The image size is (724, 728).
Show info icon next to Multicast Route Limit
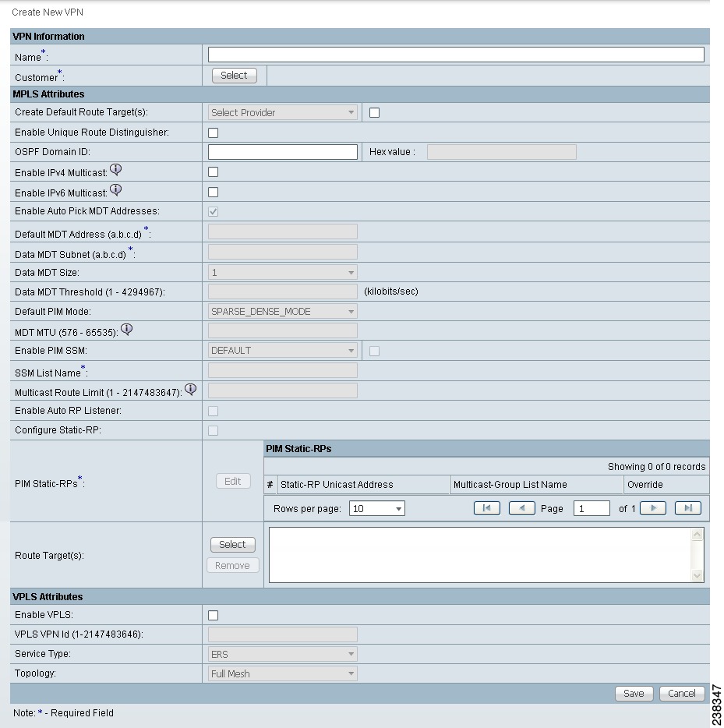pos(191,390)
